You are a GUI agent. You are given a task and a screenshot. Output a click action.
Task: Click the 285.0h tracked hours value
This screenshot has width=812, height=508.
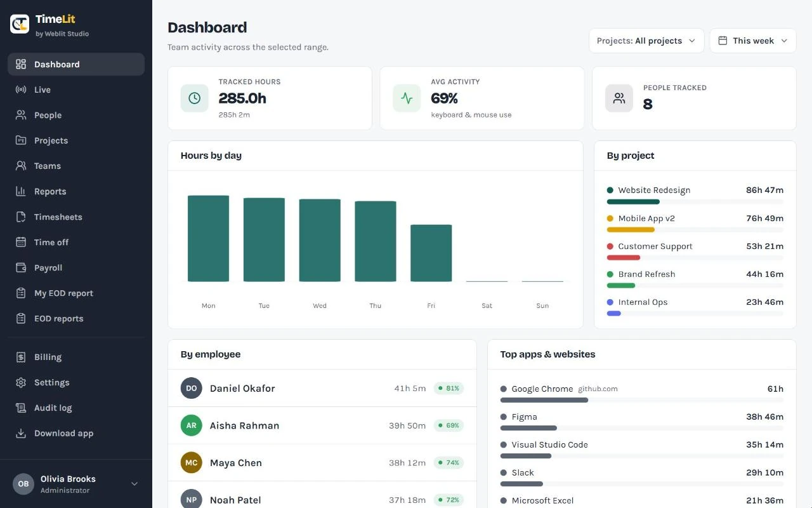[x=242, y=98]
